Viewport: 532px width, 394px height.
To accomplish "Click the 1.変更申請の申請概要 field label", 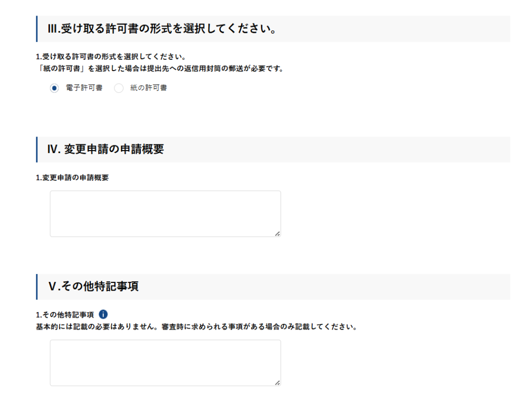I will click(72, 178).
